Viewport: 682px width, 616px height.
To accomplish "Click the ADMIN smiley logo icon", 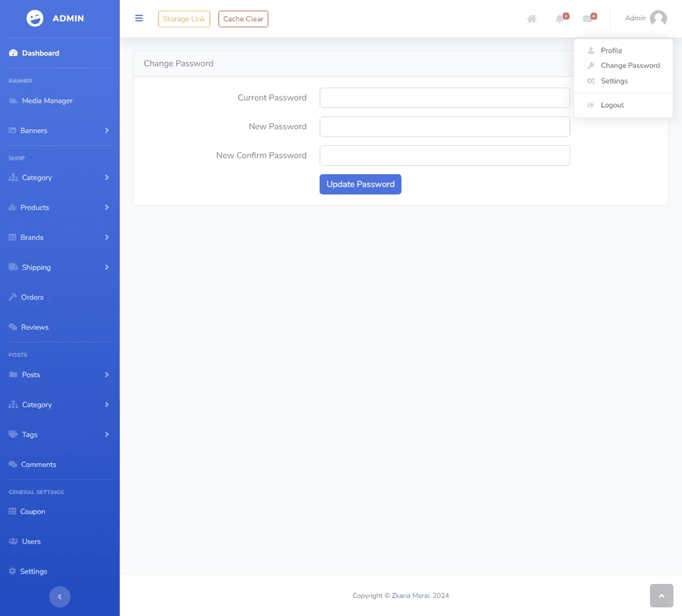I will [35, 18].
